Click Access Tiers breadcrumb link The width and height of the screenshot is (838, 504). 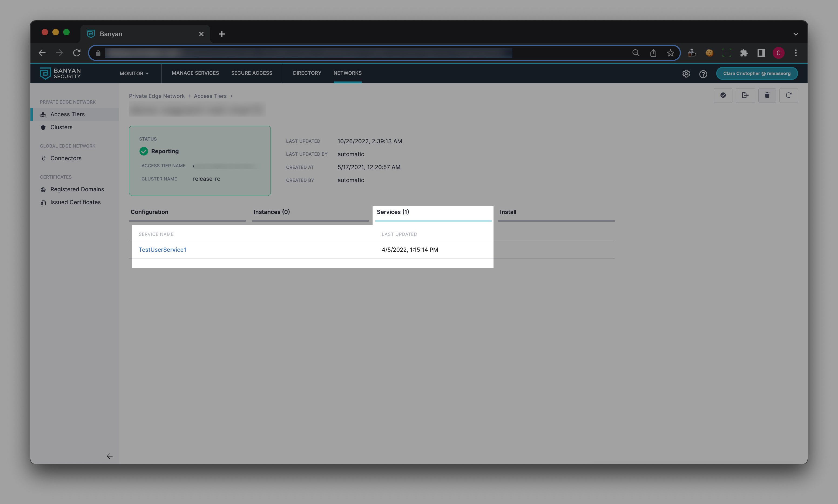(210, 96)
